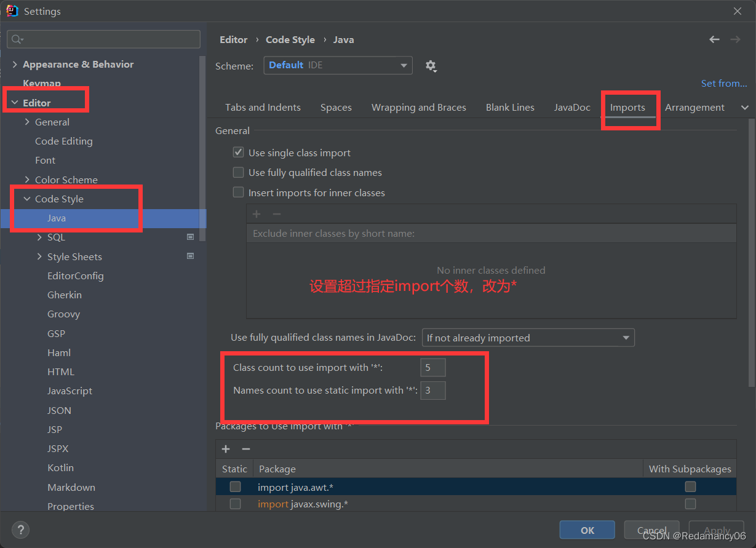Switch to the JavaDoc tab
Viewport: 756px width, 548px height.
pos(572,107)
